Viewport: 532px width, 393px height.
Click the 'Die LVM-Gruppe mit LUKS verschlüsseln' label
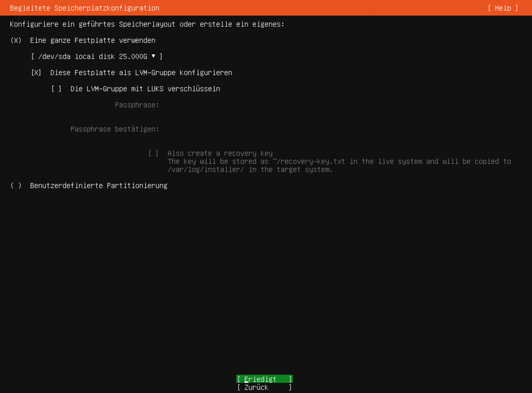(x=145, y=89)
